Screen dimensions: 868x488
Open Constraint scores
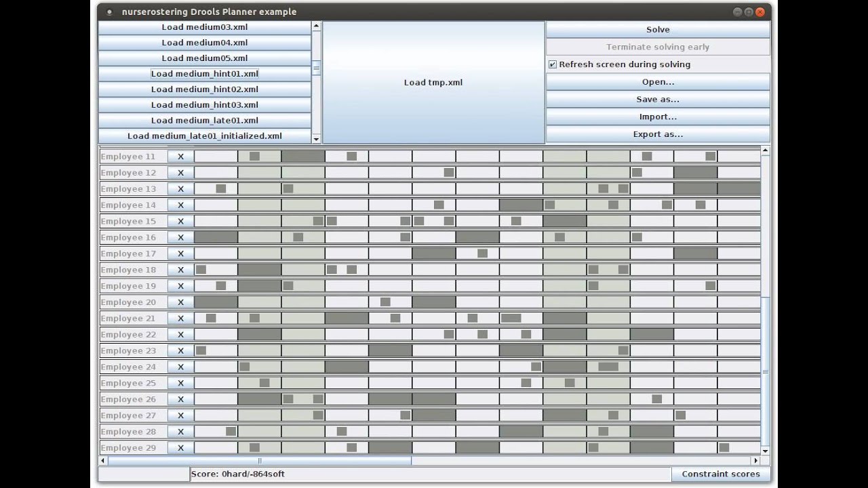[721, 474]
